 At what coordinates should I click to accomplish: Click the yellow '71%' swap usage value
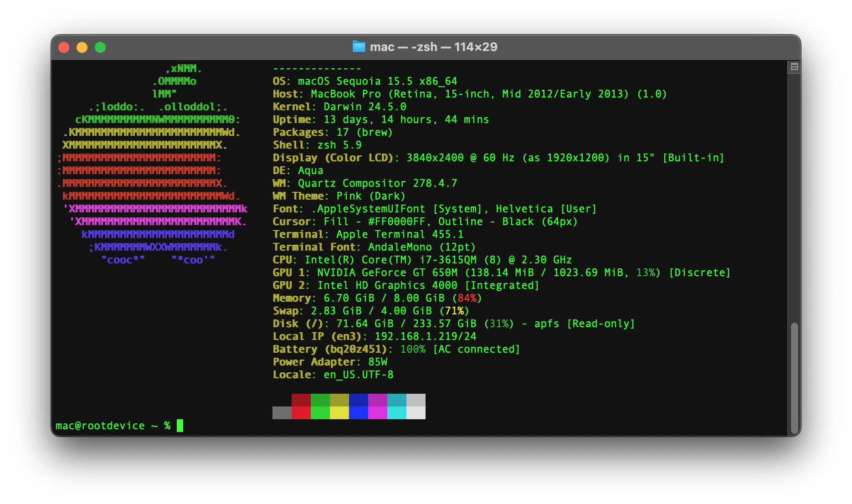(x=454, y=311)
